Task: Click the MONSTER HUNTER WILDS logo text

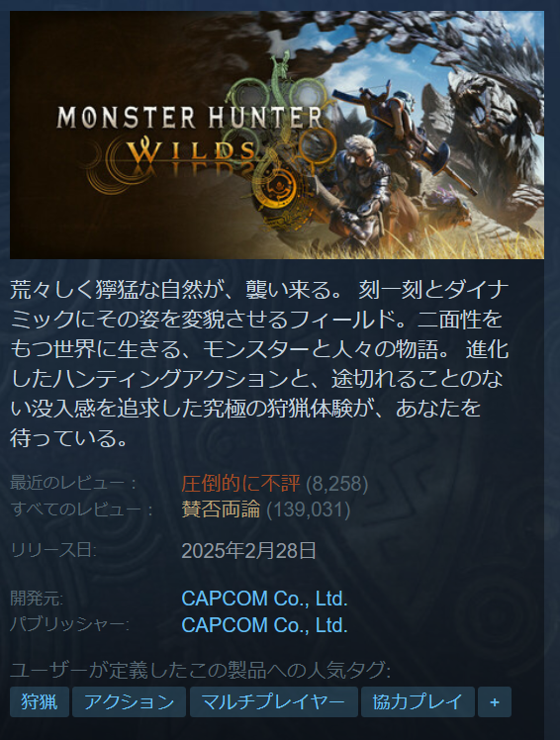Action: click(x=189, y=135)
